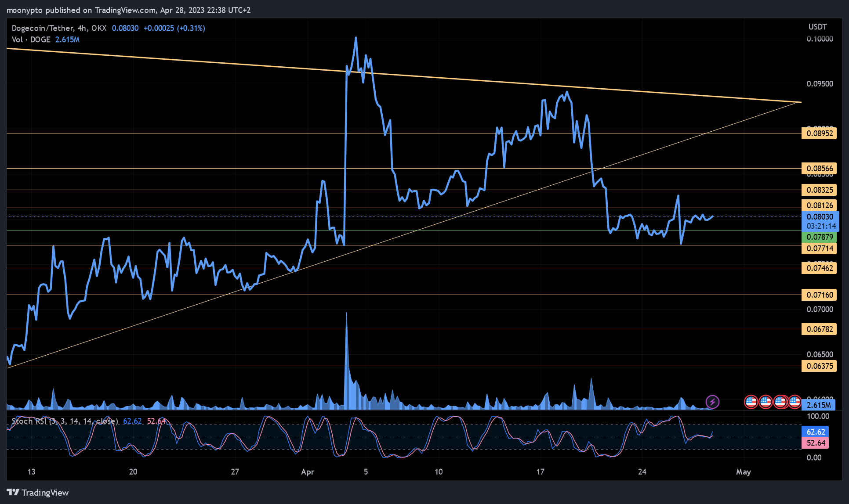Click the moonypto published on TradingView.com header
The width and height of the screenshot is (849, 504).
(128, 10)
